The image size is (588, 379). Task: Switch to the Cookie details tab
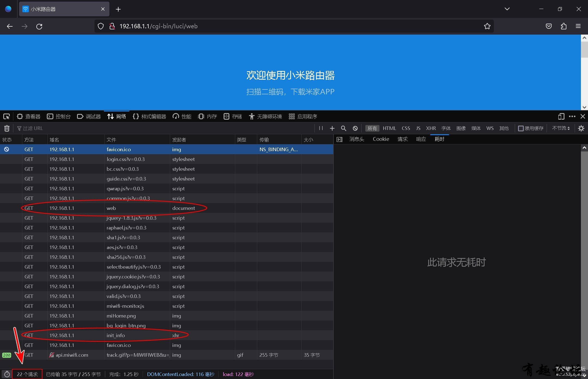[381, 139]
